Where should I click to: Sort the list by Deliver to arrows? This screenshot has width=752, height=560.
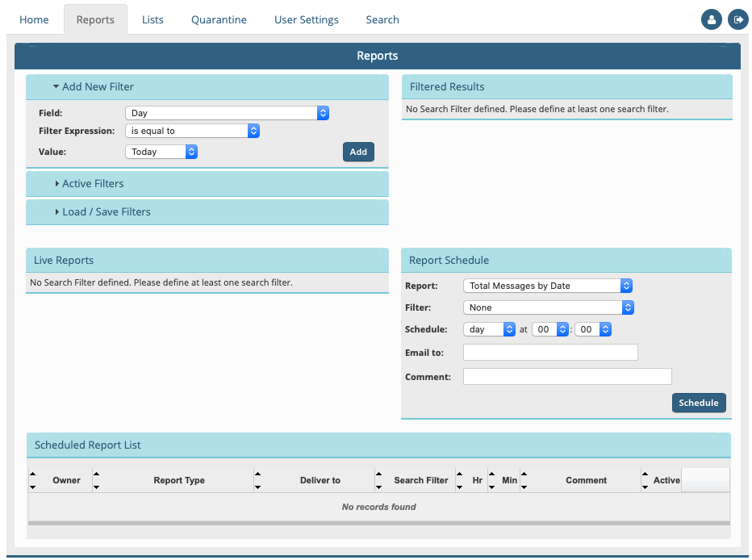(257, 480)
